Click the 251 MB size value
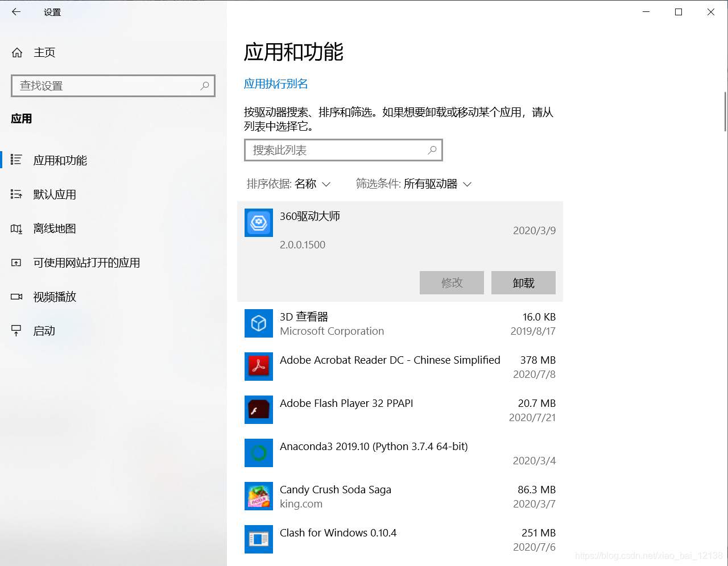This screenshot has height=566, width=728. [539, 533]
